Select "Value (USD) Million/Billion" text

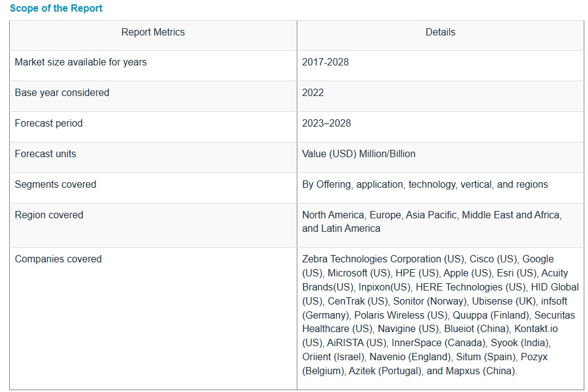coord(359,153)
